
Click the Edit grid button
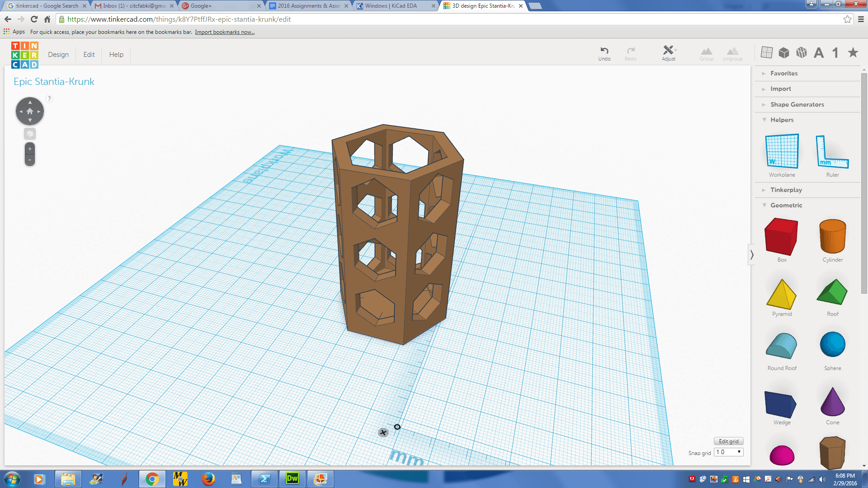pos(728,441)
